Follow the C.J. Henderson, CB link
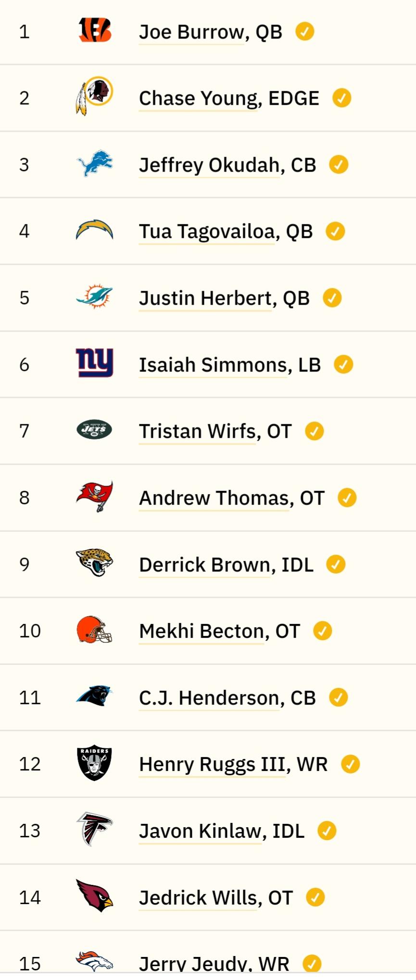The width and height of the screenshot is (416, 980). 227,698
